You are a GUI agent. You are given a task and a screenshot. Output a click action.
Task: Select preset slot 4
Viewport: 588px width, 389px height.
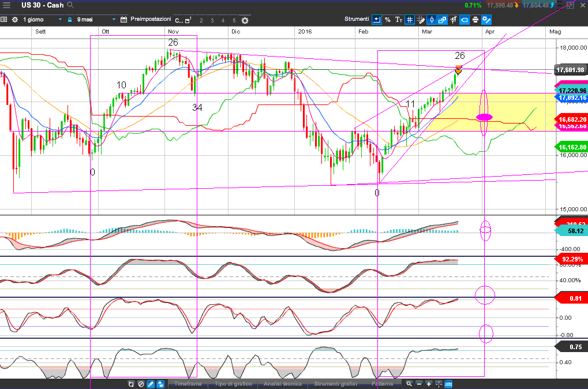[223, 21]
